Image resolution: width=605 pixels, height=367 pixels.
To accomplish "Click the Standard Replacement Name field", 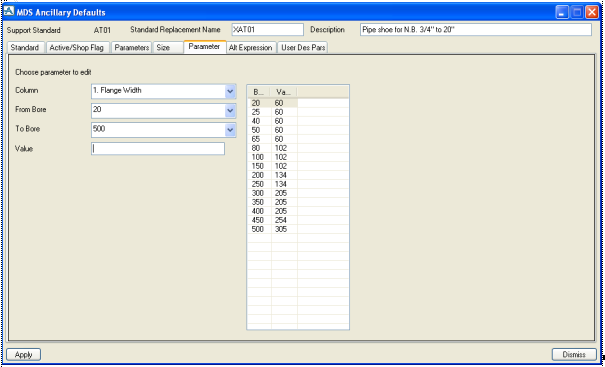I will 267,30.
